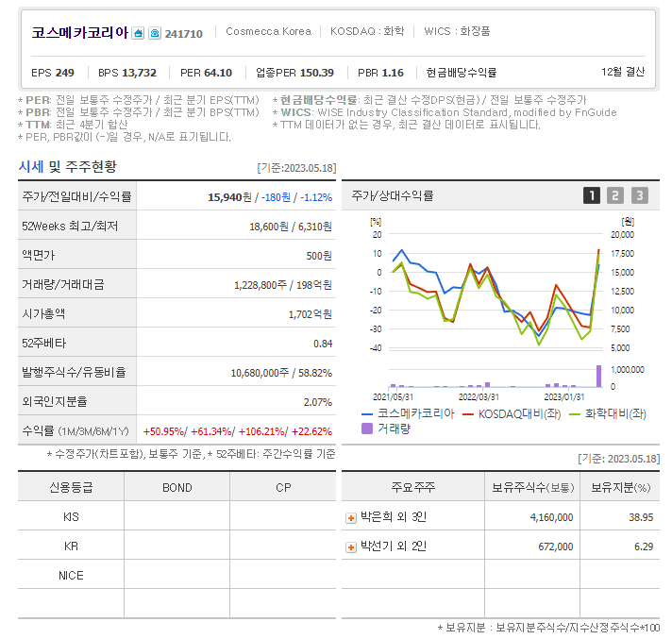This screenshot has width=672, height=639.
Task: Click the shares outstanding 10,680,000주 / 58.82%
Action: click(x=281, y=373)
